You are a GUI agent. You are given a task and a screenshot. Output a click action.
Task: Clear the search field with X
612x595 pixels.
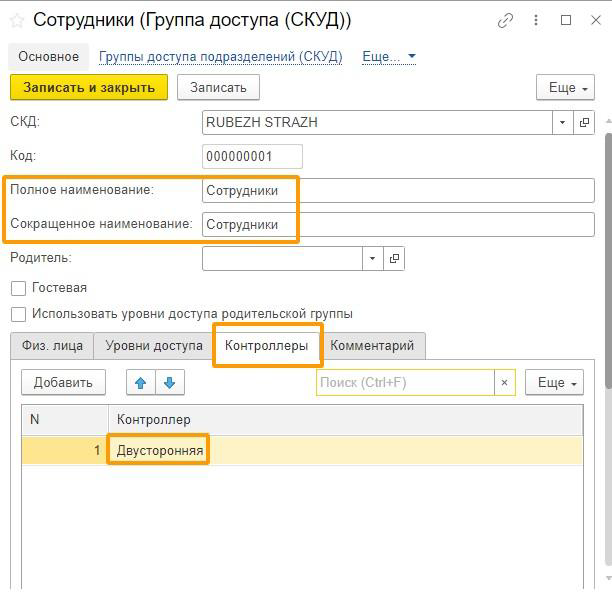pos(505,383)
